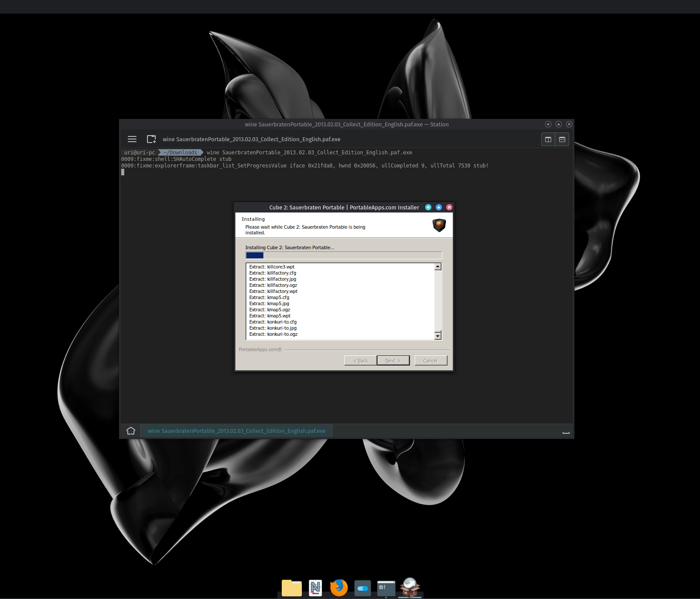Close the Sauerbraten installer dialog
This screenshot has width=700, height=599.
(449, 207)
